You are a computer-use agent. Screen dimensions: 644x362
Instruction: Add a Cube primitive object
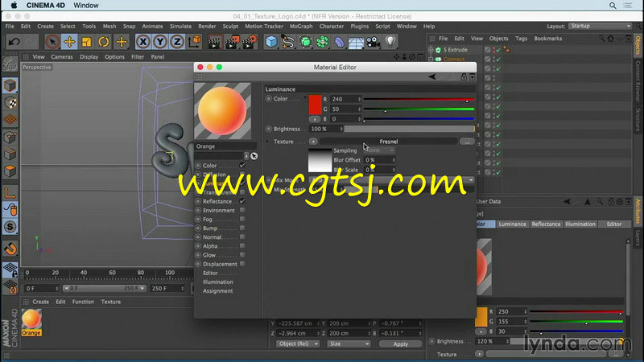click(271, 42)
